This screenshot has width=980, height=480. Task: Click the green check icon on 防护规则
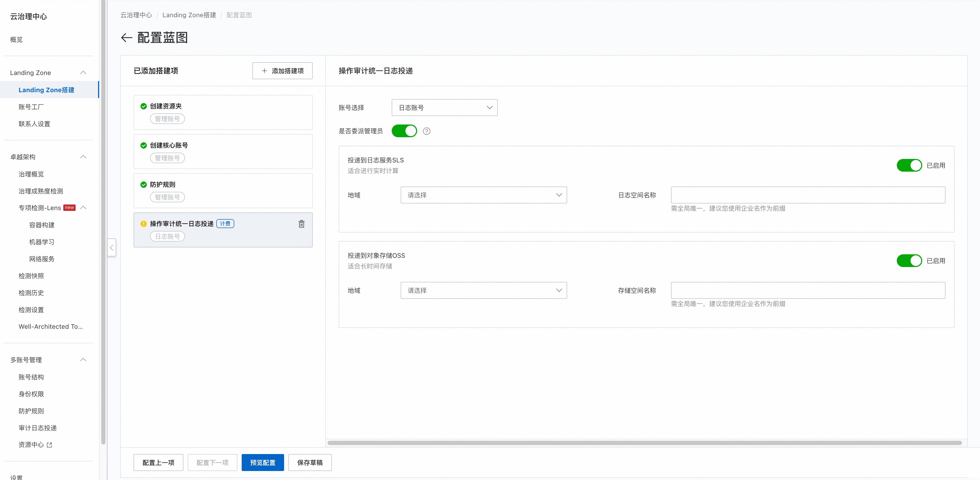coord(143,184)
